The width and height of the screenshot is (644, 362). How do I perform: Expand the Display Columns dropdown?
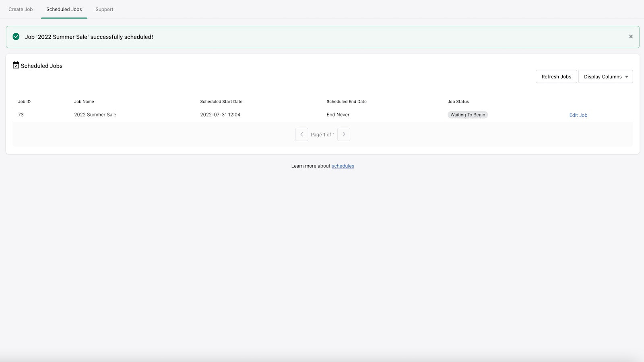click(x=605, y=76)
